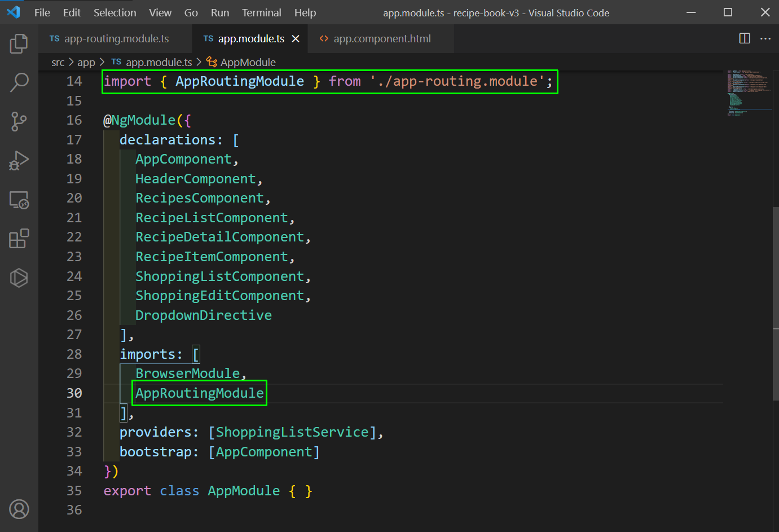Click the imports property on line 28
This screenshot has width=779, height=532.
click(147, 354)
